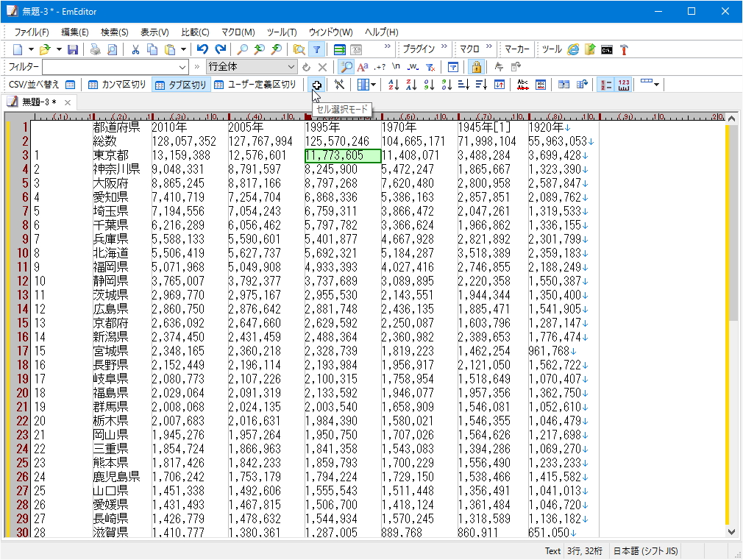743x560 pixels.
Task: Save the file with the floppy disk icon
Action: (73, 49)
